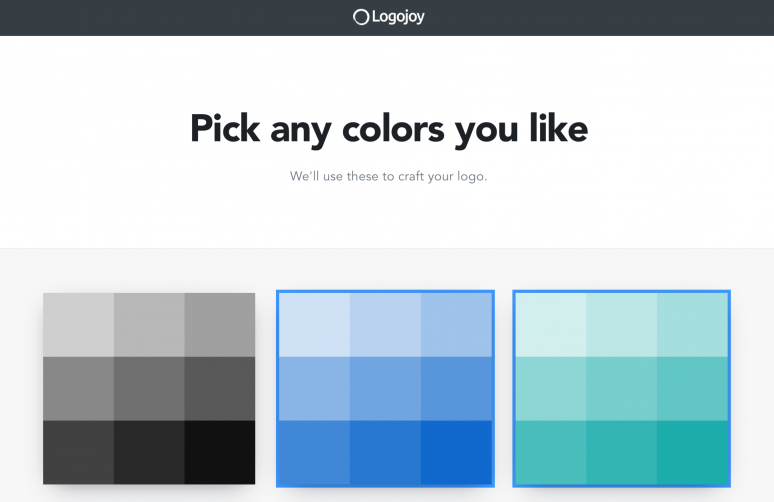Deselect the blue color palette
This screenshot has width=774, height=502.
[x=386, y=388]
